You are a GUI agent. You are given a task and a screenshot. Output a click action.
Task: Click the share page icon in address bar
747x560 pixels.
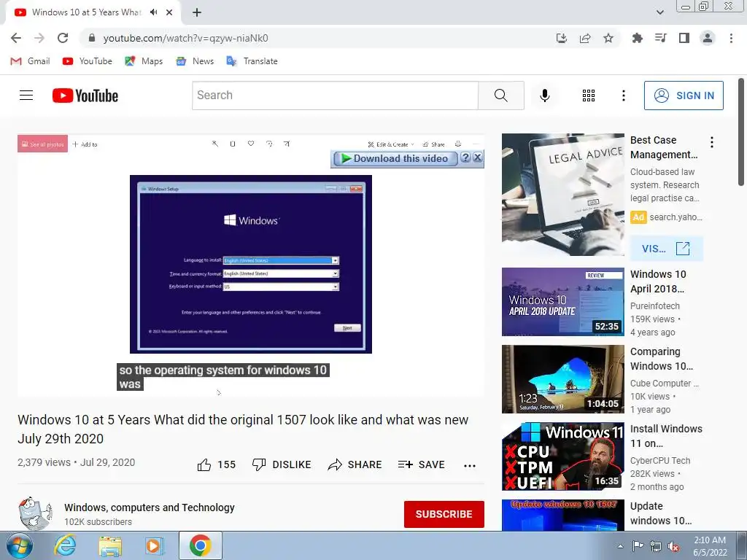pyautogui.click(x=585, y=38)
